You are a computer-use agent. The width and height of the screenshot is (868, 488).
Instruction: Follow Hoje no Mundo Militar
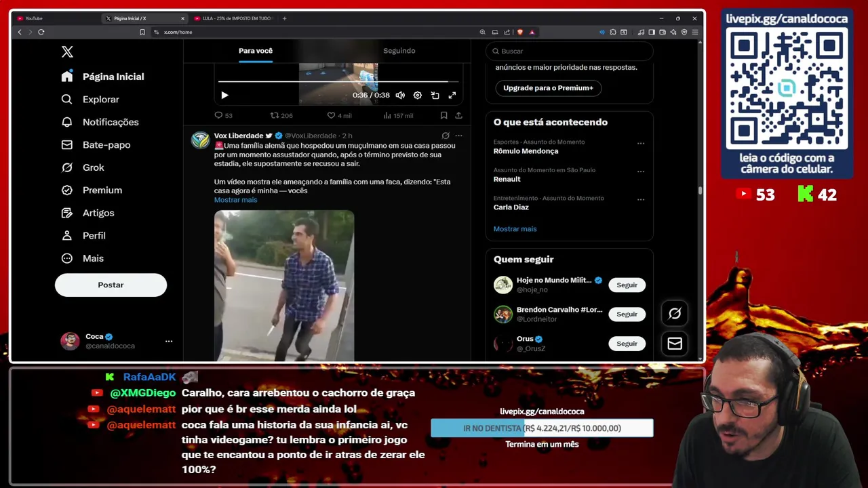tap(627, 285)
